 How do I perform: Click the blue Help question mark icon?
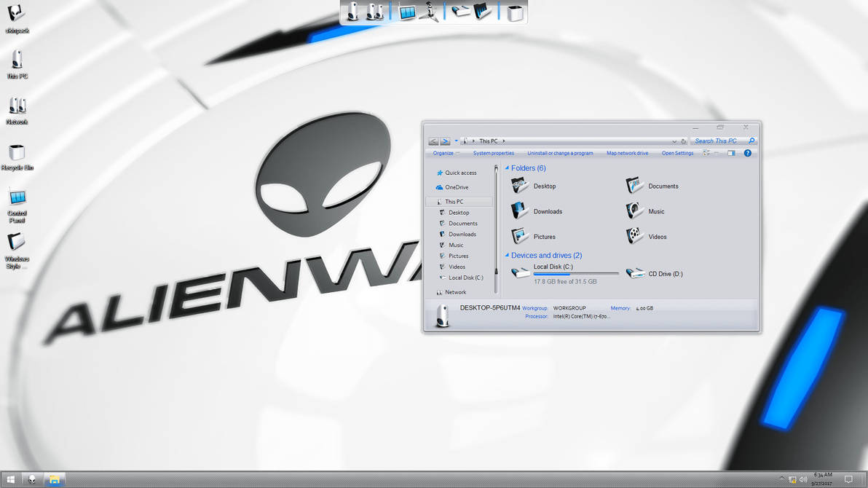pos(747,153)
